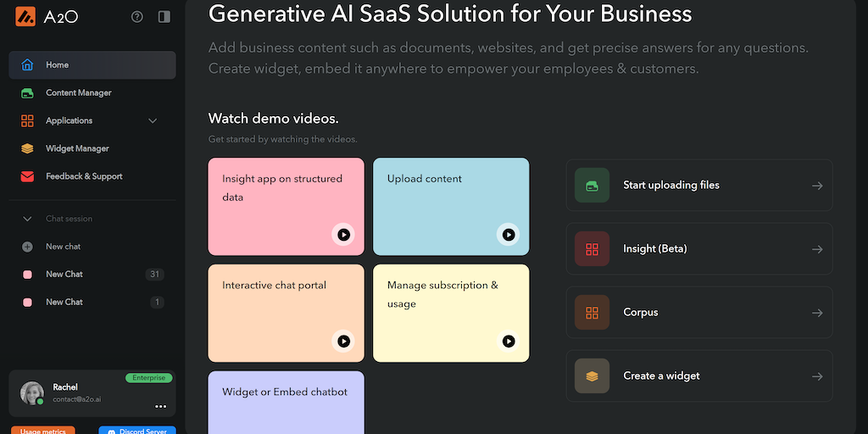Play the Interactive chat portal video
The width and height of the screenshot is (868, 434).
[x=343, y=341]
